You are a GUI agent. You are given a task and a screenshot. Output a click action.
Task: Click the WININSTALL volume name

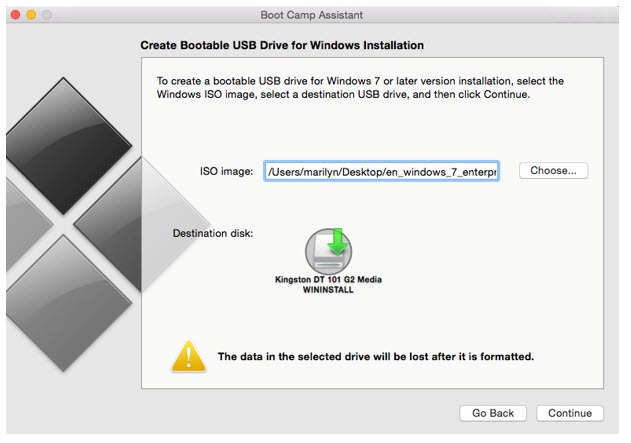pos(328,290)
